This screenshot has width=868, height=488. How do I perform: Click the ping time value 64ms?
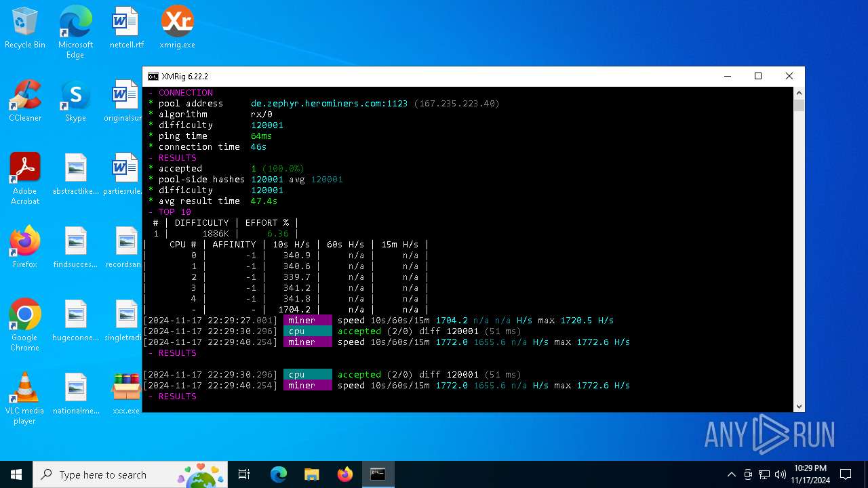261,136
